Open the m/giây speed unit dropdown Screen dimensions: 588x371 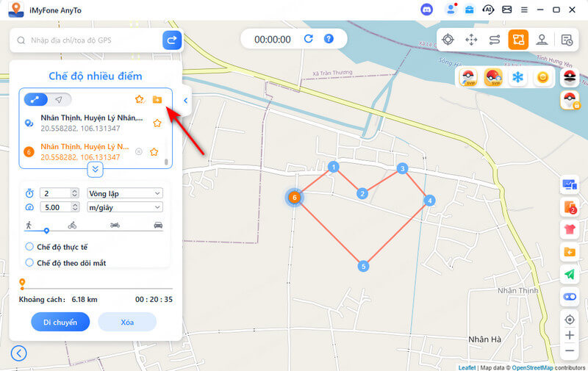click(x=124, y=207)
